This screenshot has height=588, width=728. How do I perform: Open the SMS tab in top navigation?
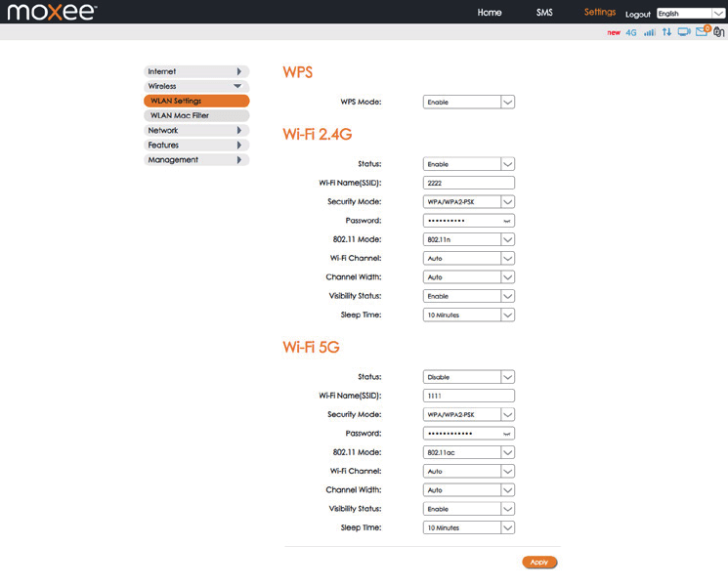544,13
